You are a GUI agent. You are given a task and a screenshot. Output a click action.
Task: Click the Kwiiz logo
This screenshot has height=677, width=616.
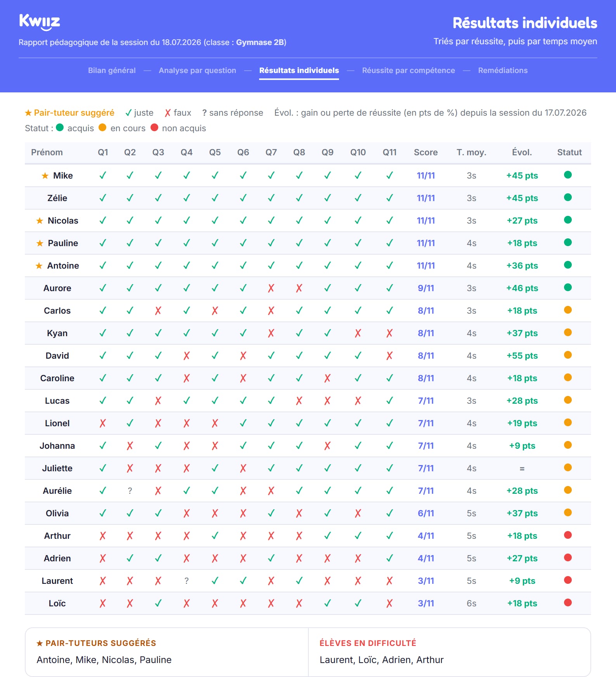[x=40, y=22]
